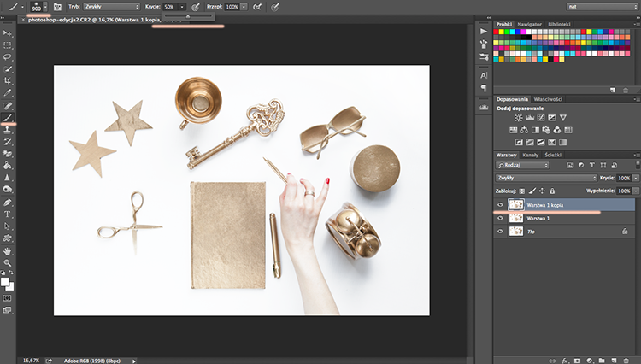Add a Channel Mixer adjustment
This screenshot has width=641, height=364.
557,130
